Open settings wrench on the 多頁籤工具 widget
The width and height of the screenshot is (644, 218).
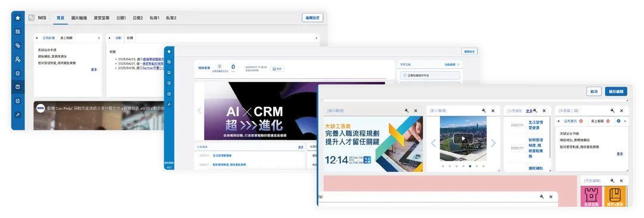point(612,110)
